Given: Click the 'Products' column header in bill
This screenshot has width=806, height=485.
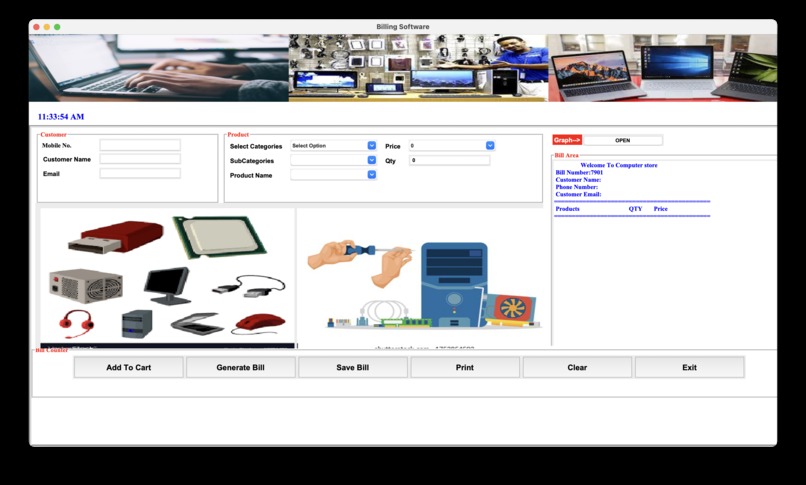Looking at the screenshot, I should (x=567, y=209).
